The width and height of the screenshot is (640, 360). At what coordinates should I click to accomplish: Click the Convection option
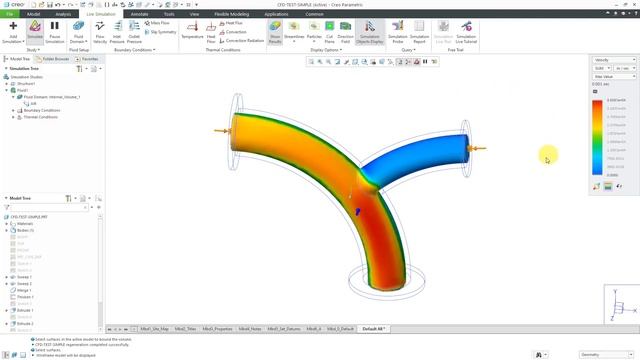coord(233,32)
